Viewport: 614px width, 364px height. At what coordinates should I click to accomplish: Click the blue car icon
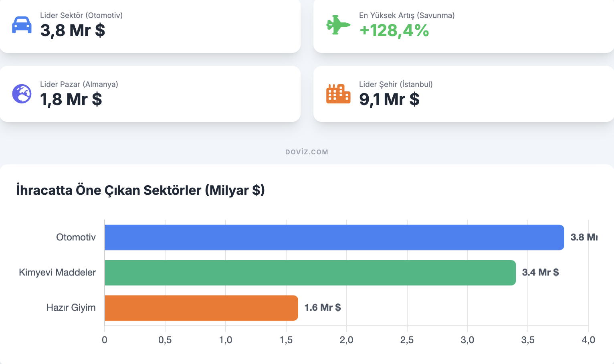22,25
